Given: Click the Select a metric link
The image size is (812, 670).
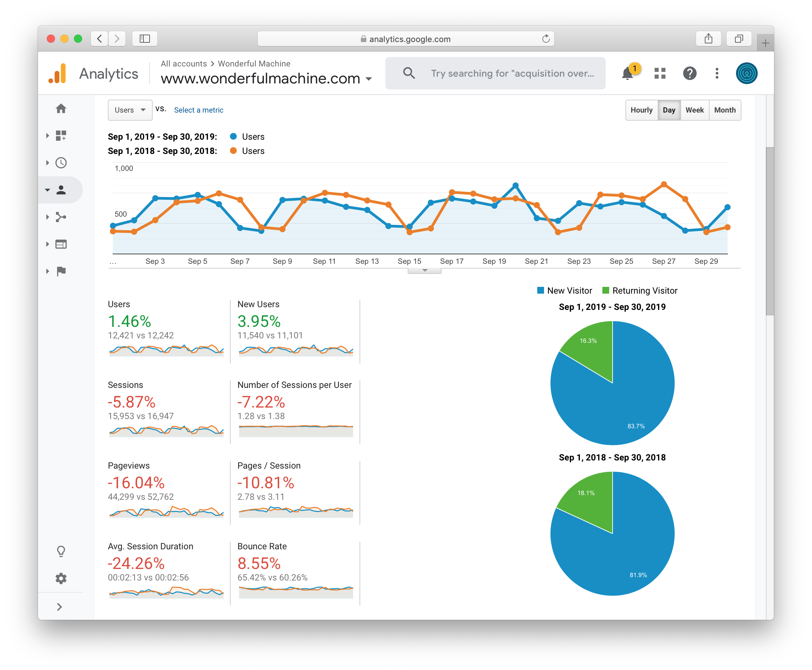Looking at the screenshot, I should pos(198,110).
